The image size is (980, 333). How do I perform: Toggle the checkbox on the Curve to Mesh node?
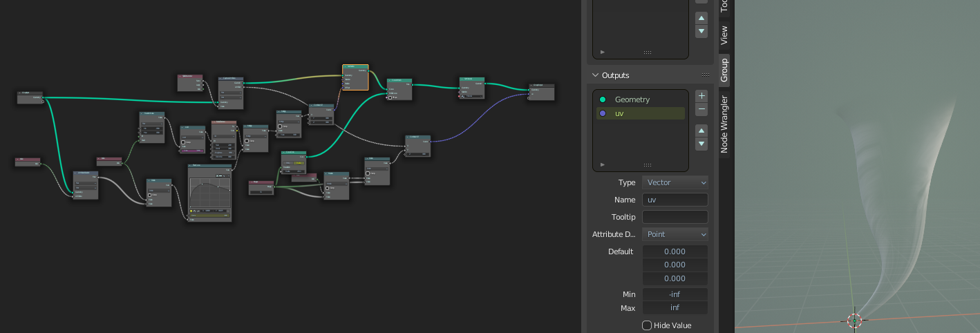pyautogui.click(x=390, y=97)
